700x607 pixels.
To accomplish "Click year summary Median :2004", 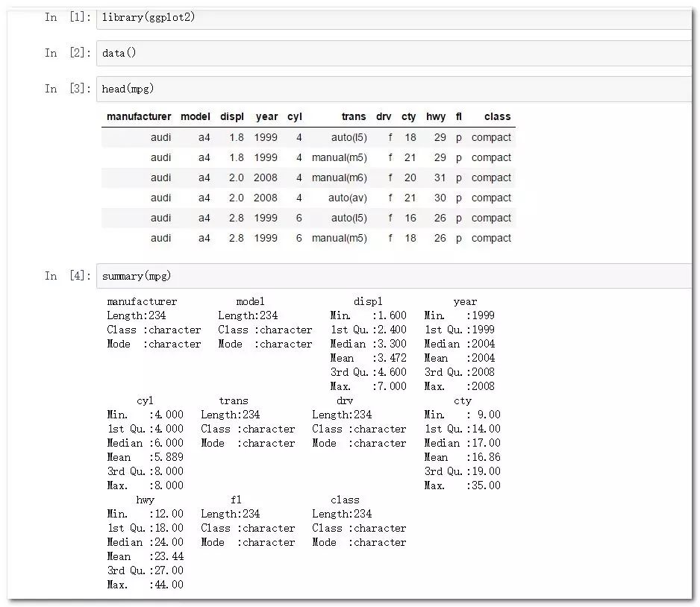I will click(x=460, y=344).
